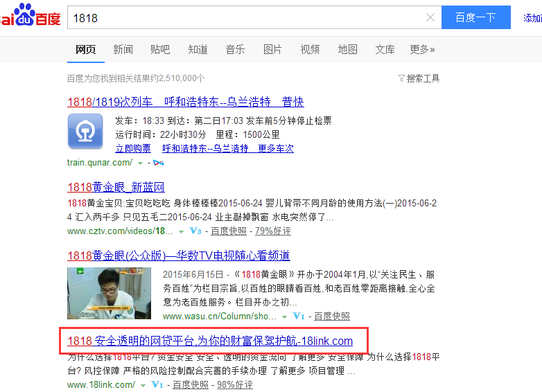Clear the search box with X
The height and width of the screenshot is (392, 542).
coord(430,18)
